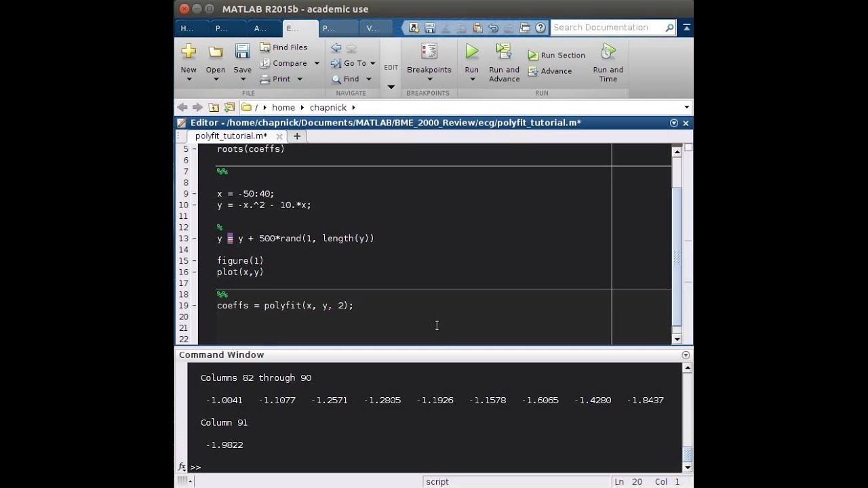Open the Editor panel actions menu arrow
868x488 pixels.
tap(673, 123)
